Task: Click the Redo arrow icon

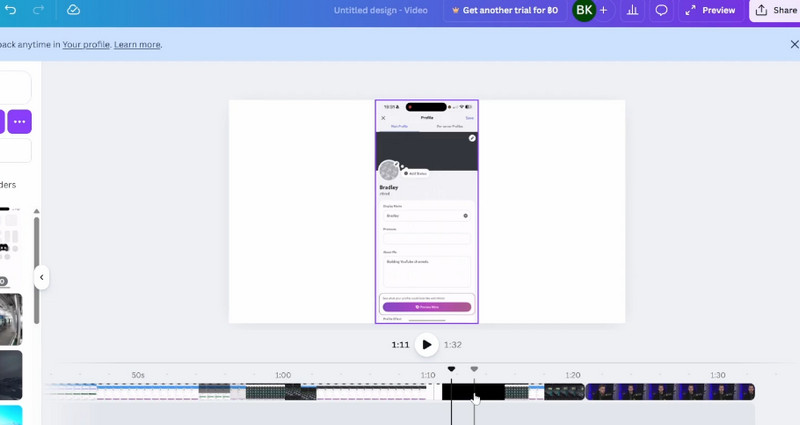Action: click(38, 10)
